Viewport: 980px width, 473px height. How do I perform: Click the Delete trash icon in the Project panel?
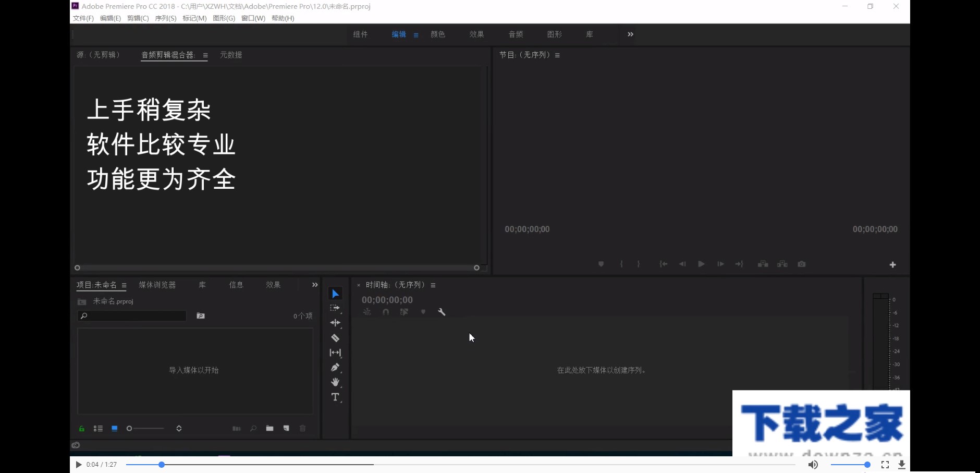(x=303, y=428)
